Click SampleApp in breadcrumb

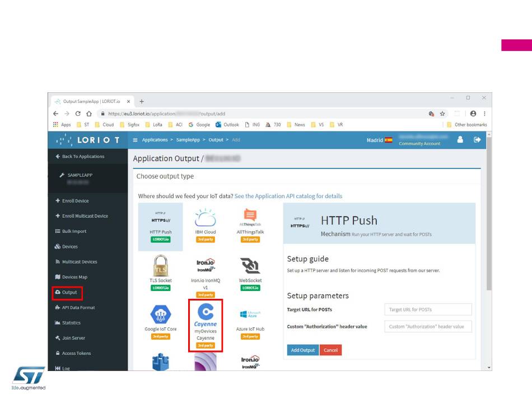coord(188,140)
